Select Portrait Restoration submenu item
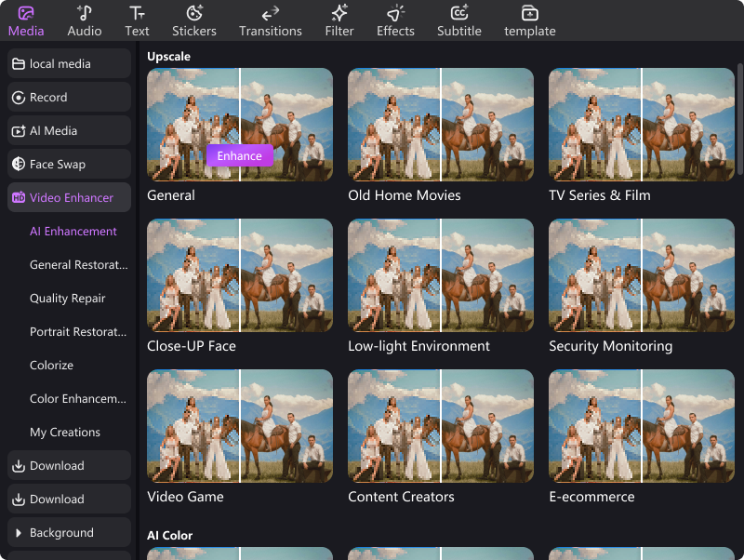The image size is (744, 560). pyautogui.click(x=78, y=332)
